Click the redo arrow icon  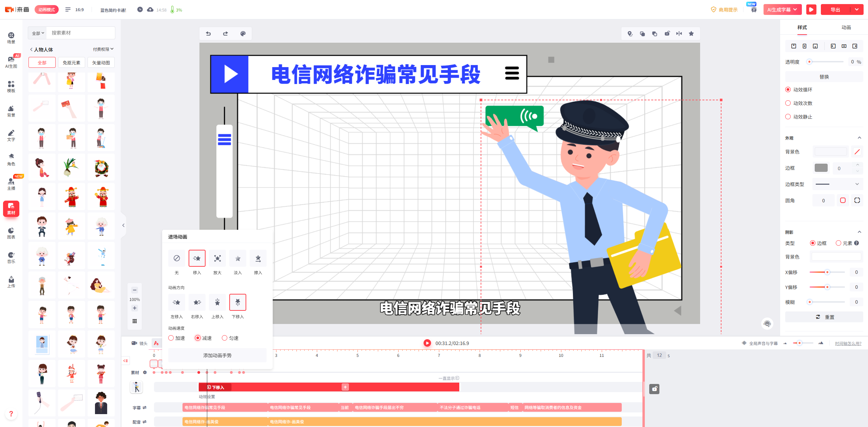coord(226,34)
